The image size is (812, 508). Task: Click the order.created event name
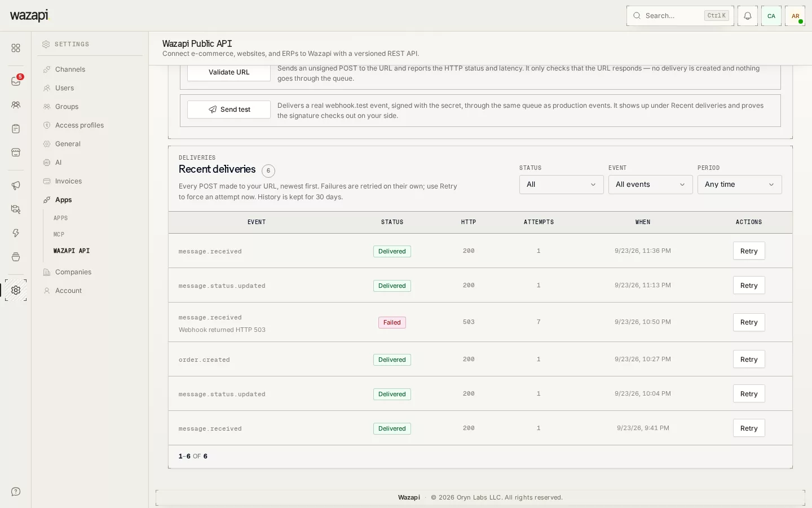pos(204,360)
